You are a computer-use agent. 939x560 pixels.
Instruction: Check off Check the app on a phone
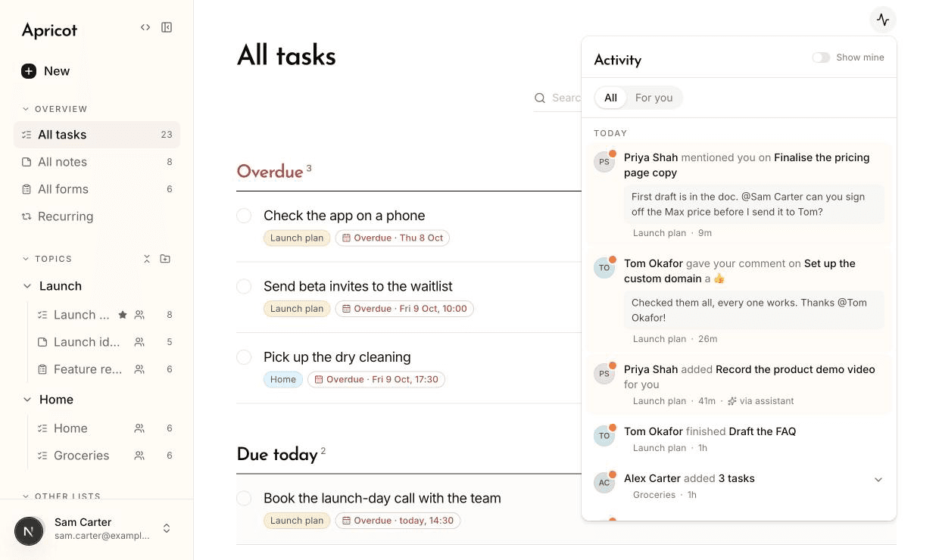click(244, 216)
